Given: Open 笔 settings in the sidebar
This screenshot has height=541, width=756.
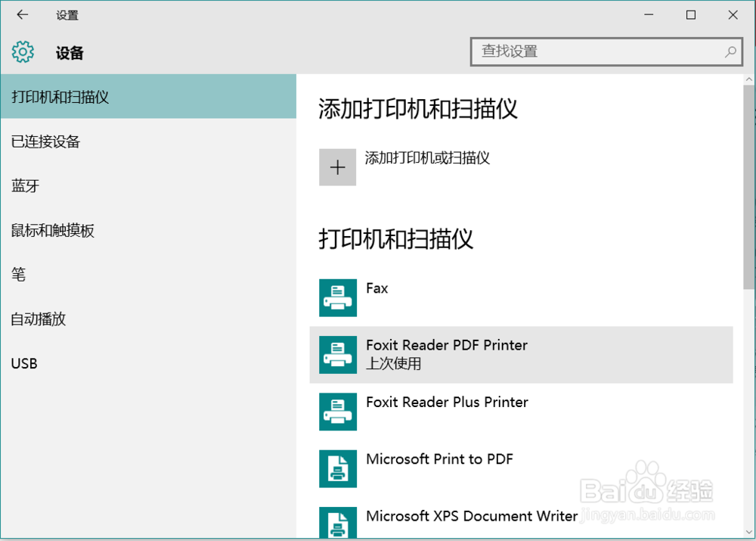Looking at the screenshot, I should click(x=148, y=275).
